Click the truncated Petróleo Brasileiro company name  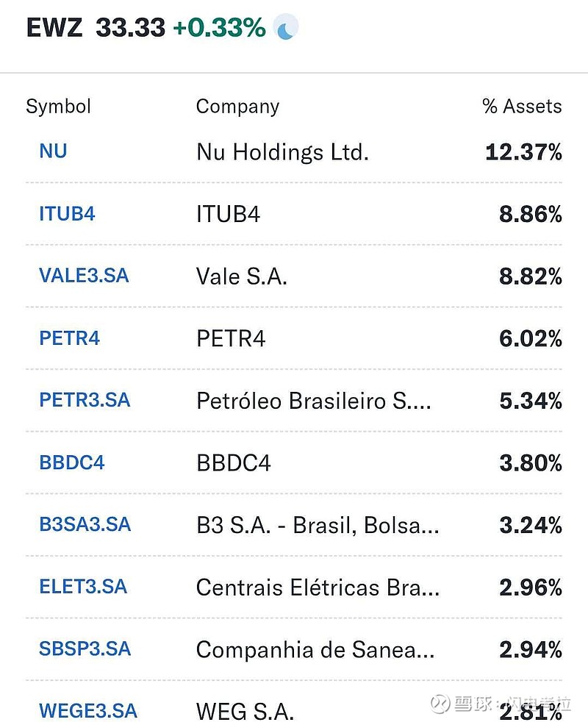click(313, 401)
